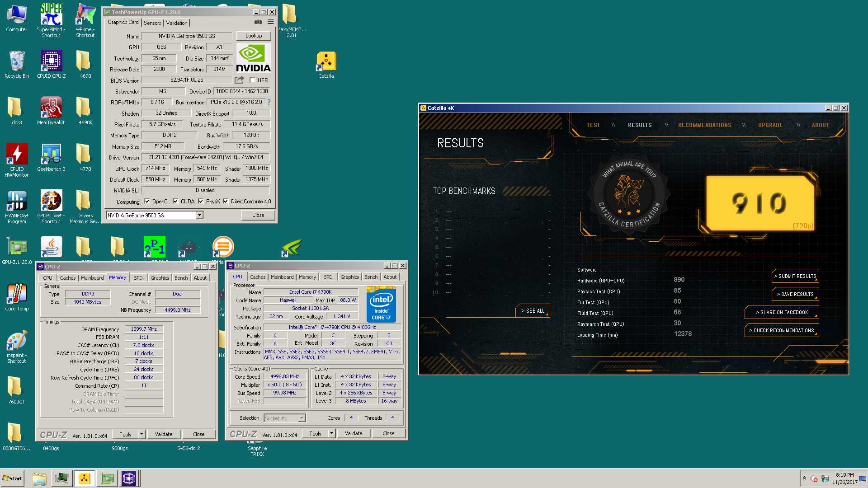Click Validate in CPU-Z Memory window

click(164, 434)
